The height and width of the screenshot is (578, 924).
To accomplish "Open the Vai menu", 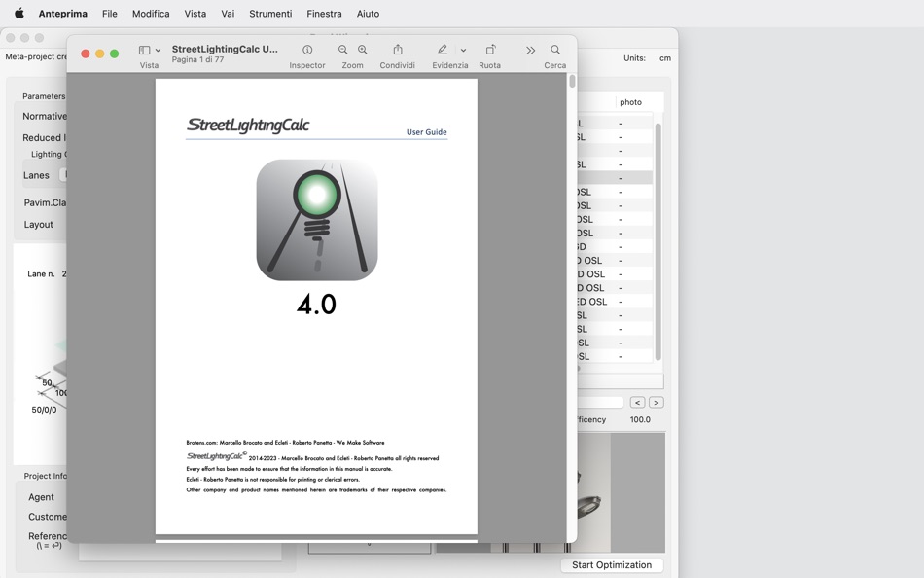I will pos(228,13).
